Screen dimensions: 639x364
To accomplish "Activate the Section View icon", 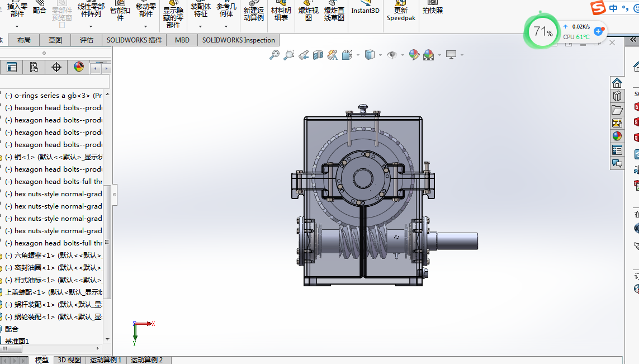I will click(x=318, y=55).
